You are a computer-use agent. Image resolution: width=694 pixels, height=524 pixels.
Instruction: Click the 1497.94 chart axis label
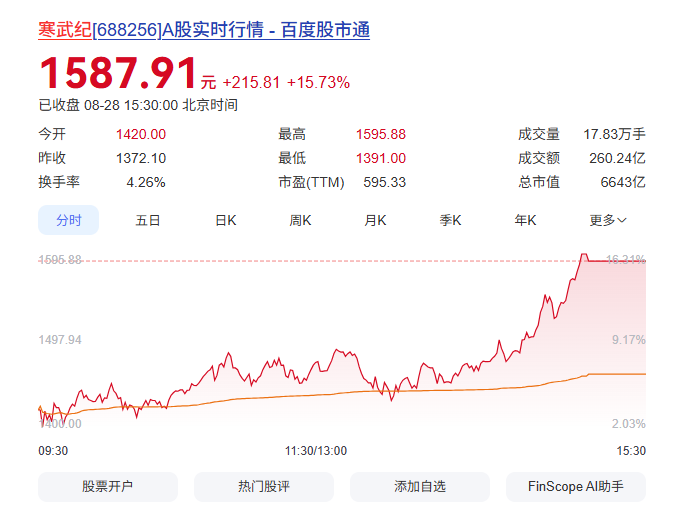[x=60, y=340]
